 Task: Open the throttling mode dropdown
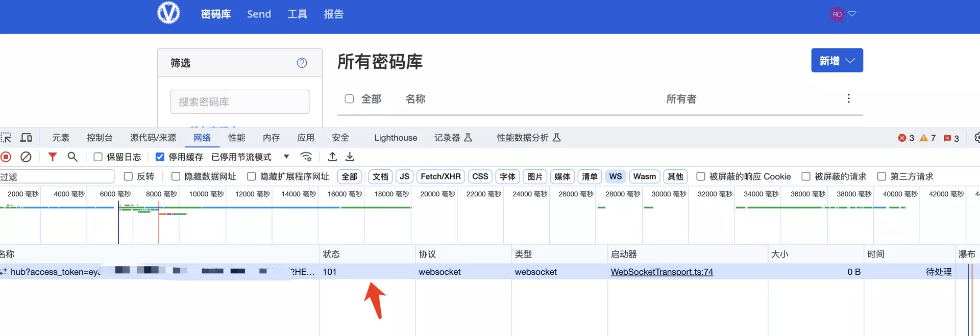[286, 157]
